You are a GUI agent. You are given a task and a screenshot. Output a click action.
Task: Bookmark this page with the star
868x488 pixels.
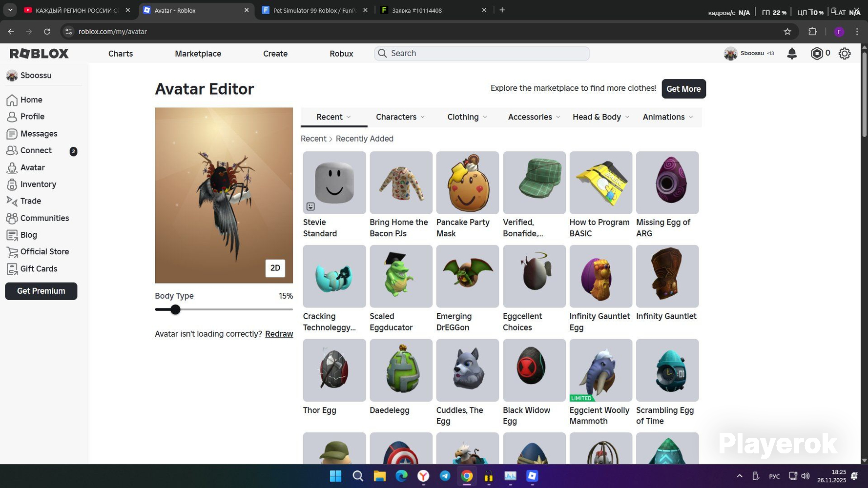click(x=787, y=32)
